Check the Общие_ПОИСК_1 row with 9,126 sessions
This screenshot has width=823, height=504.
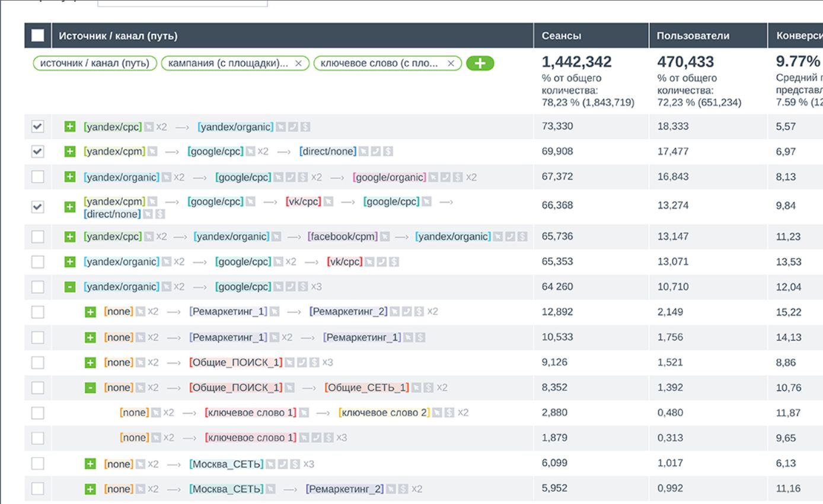[x=37, y=362]
